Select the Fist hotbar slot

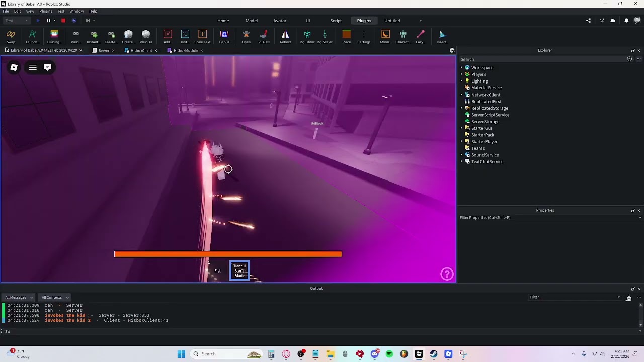(x=218, y=271)
